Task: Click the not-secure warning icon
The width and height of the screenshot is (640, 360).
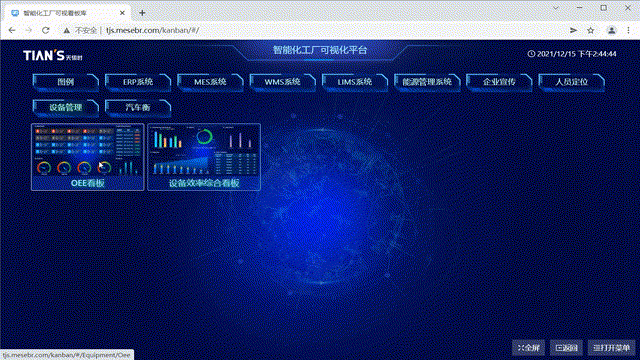Action: point(67,30)
